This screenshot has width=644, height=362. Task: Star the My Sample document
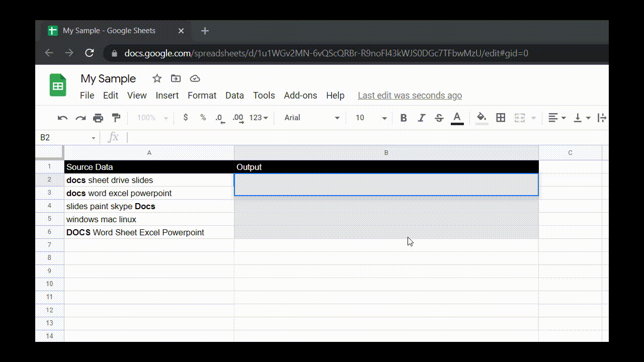pyautogui.click(x=157, y=78)
